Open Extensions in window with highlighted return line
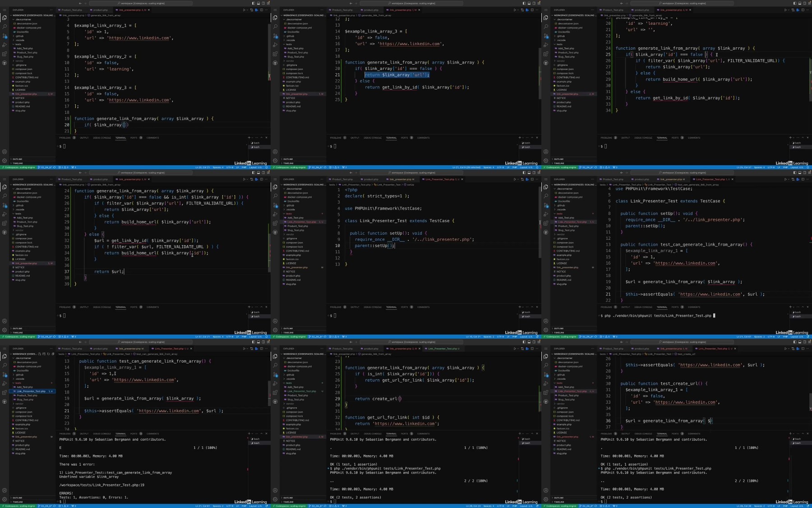The height and width of the screenshot is (508, 812). point(275,54)
